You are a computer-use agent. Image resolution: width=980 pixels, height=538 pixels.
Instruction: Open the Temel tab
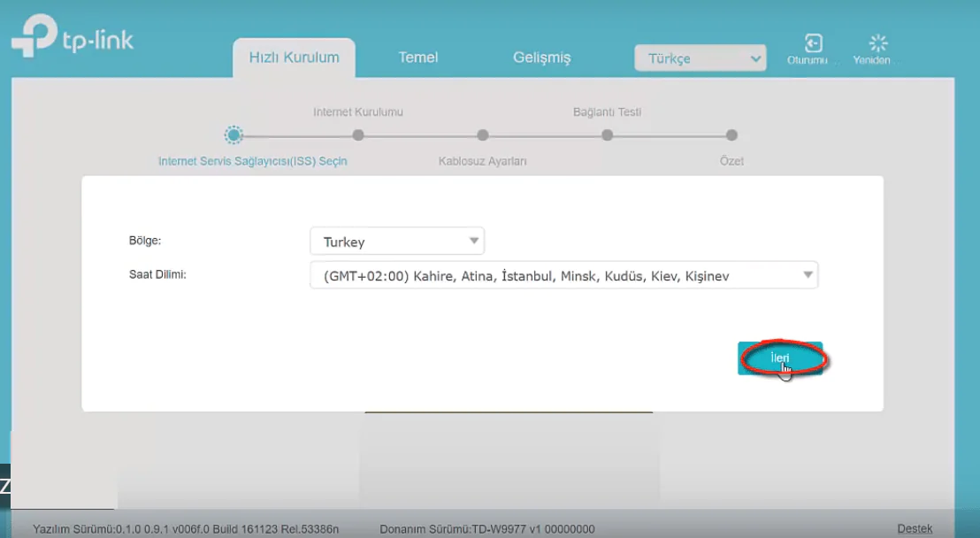click(418, 58)
